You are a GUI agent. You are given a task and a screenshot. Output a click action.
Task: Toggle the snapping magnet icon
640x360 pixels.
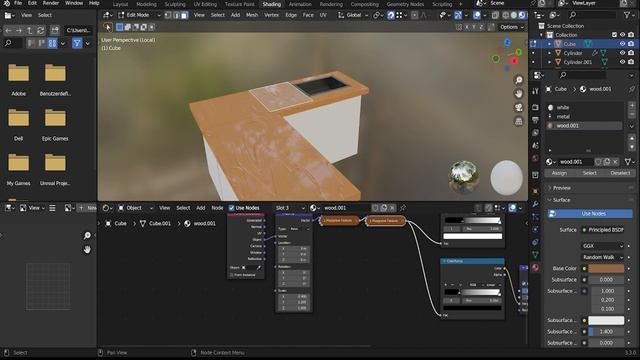coord(391,15)
